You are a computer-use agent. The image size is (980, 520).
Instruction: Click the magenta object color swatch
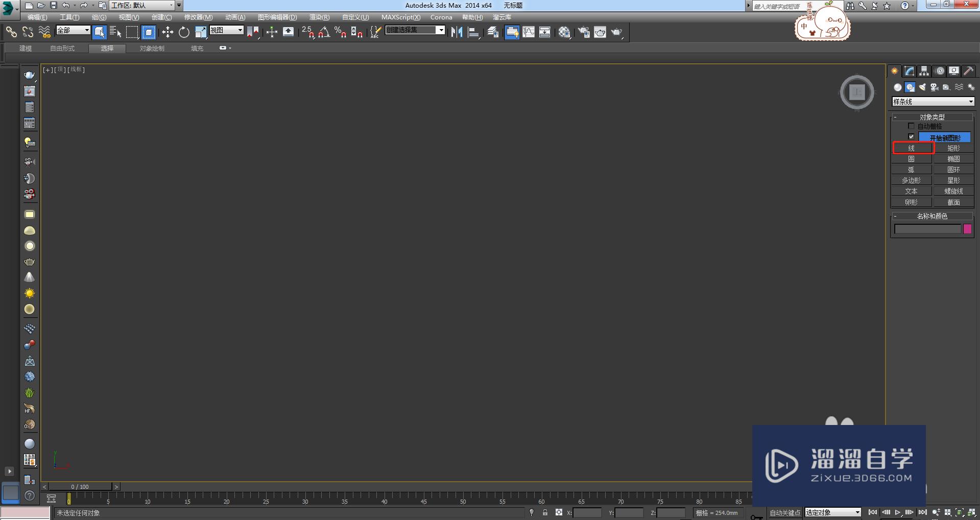967,229
